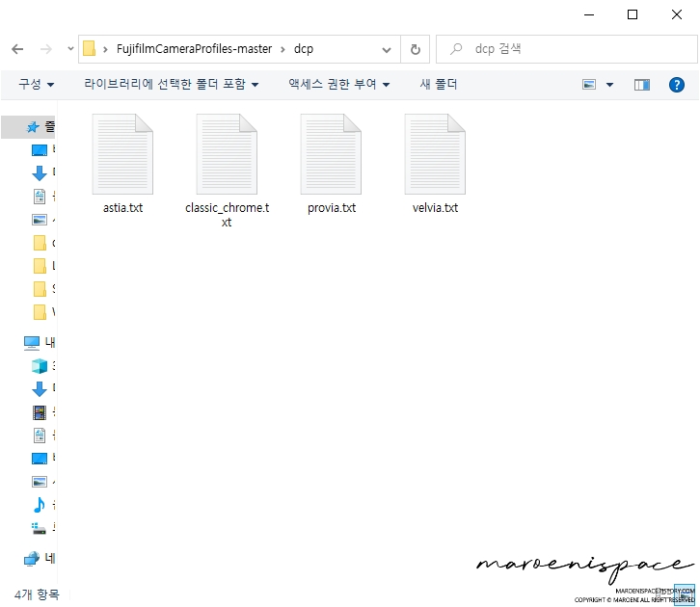Open Desktop under Quick access in sidebar
Screen dimensions: 700x607
[40, 150]
